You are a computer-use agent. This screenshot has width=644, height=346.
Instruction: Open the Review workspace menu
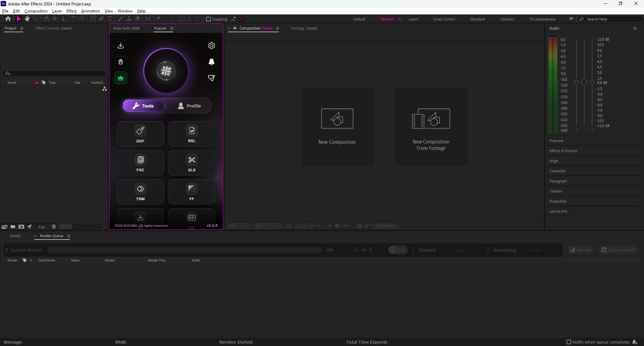click(x=400, y=19)
